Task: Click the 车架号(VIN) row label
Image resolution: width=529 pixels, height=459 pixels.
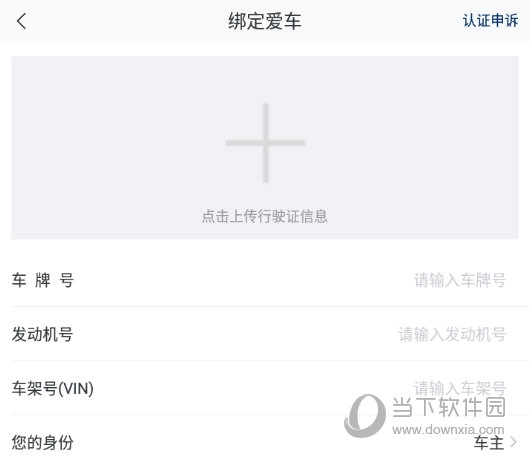Action: tap(53, 388)
